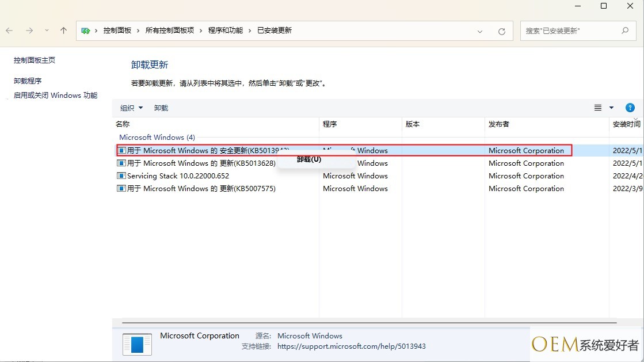644x362 pixels.
Task: Open the recent locations dropdown arrow
Action: pyautogui.click(x=47, y=31)
